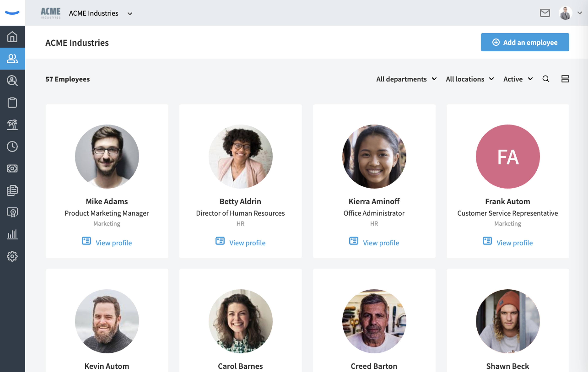
Task: Click the search magnifier icon above employee grid
Action: 546,79
